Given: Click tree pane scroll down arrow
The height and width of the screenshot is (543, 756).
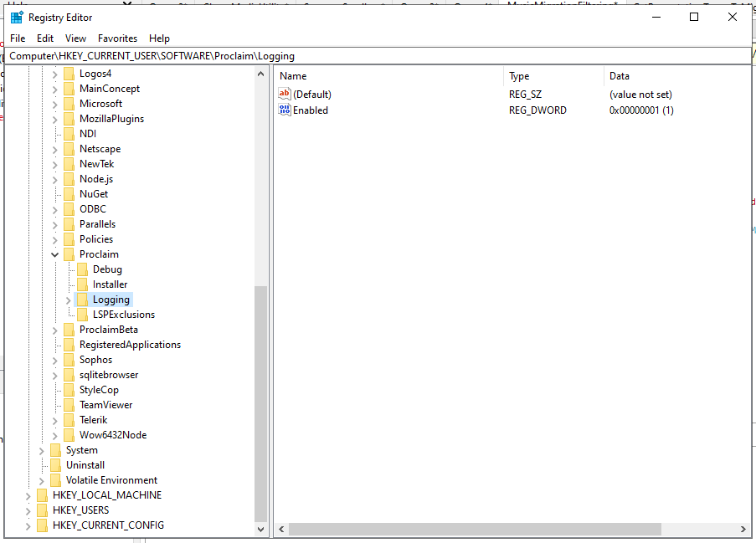Looking at the screenshot, I should tap(261, 530).
